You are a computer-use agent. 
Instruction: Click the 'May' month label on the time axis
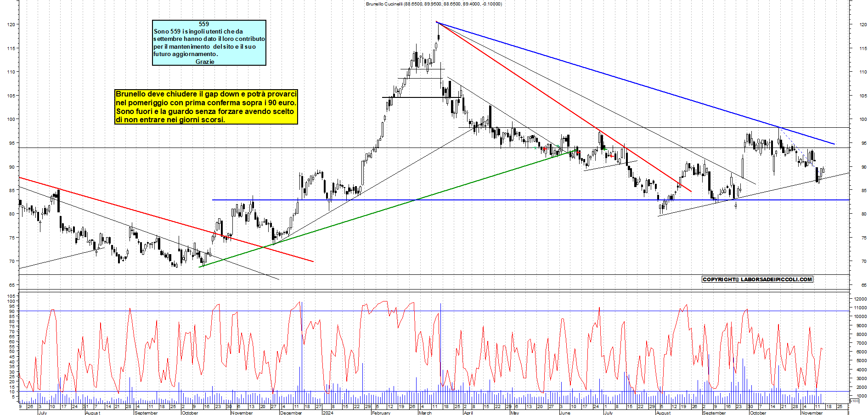(x=515, y=413)
